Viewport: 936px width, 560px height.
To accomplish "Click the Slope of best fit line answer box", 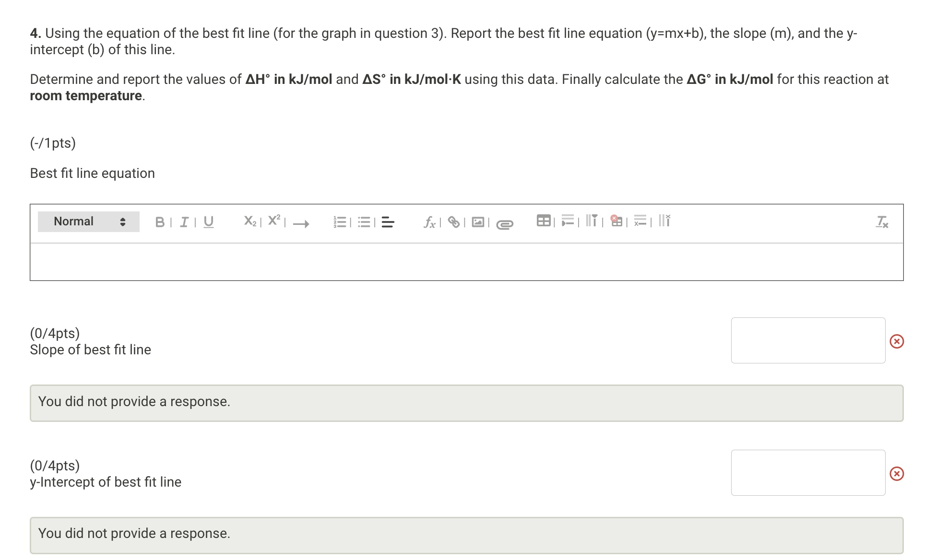I will tap(807, 340).
